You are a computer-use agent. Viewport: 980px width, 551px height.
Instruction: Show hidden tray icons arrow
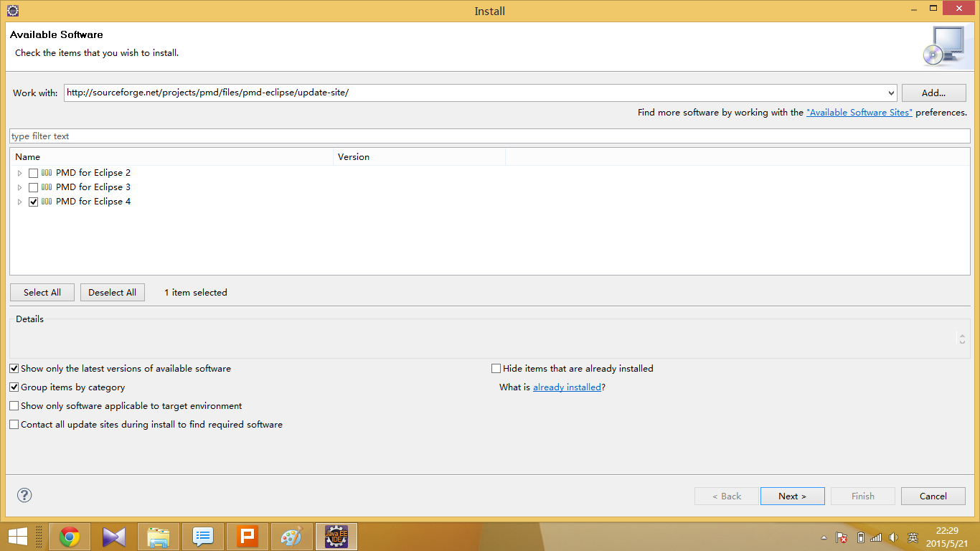click(824, 537)
